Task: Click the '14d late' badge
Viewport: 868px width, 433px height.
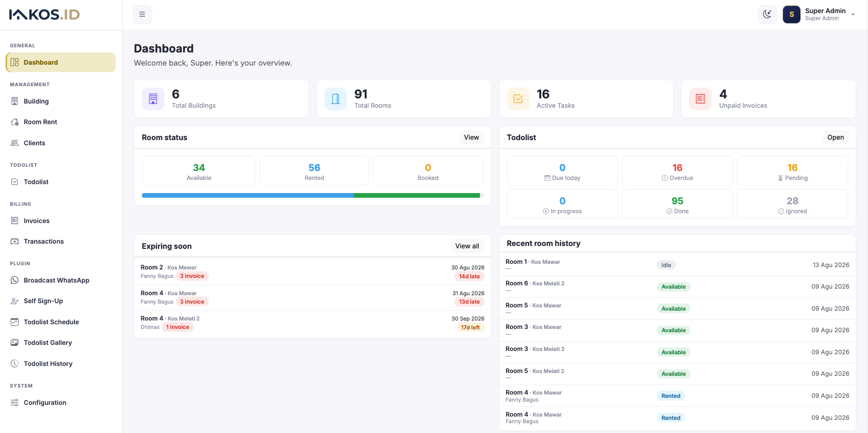Action: (469, 276)
